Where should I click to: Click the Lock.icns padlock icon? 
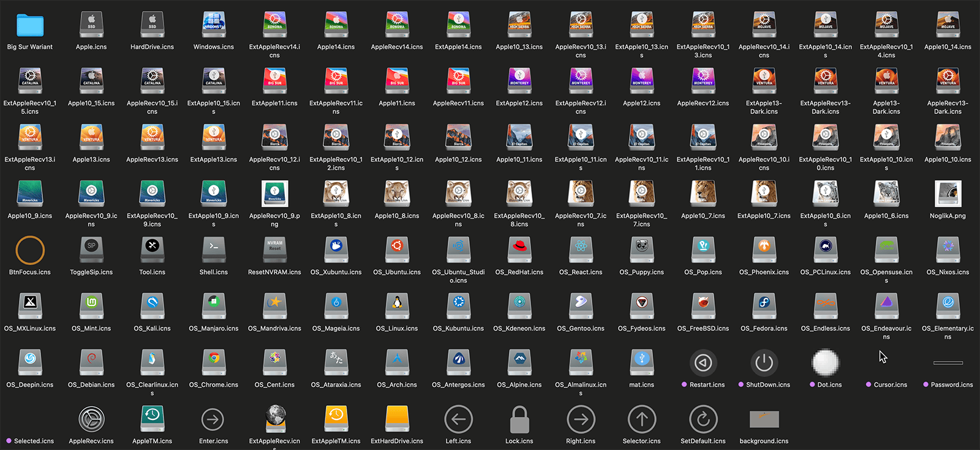(519, 419)
